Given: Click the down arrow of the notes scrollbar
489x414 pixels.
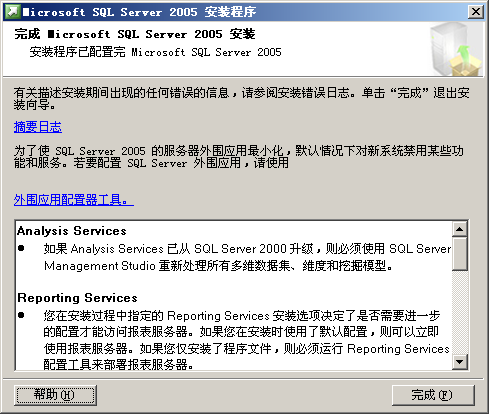Looking at the screenshot, I should click(x=460, y=362).
